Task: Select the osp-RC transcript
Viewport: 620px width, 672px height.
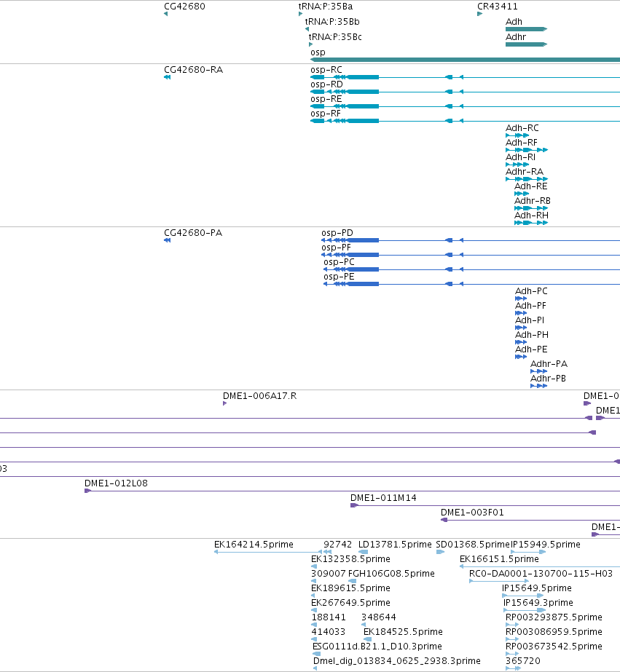Action: click(x=466, y=77)
